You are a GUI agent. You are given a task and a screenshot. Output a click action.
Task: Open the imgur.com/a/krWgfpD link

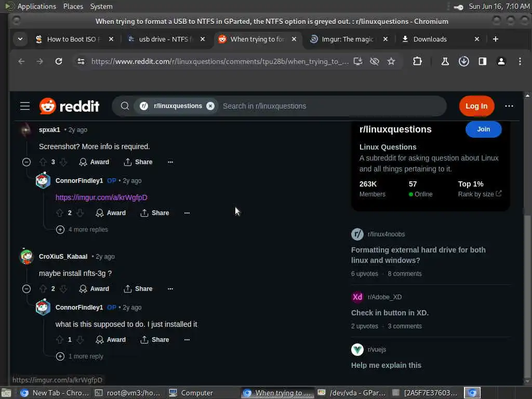[101, 197]
